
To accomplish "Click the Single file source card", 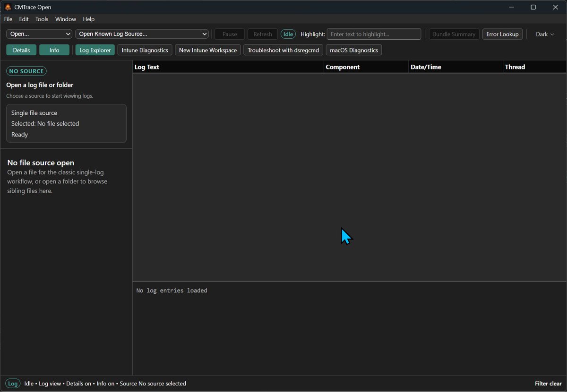I will [66, 123].
